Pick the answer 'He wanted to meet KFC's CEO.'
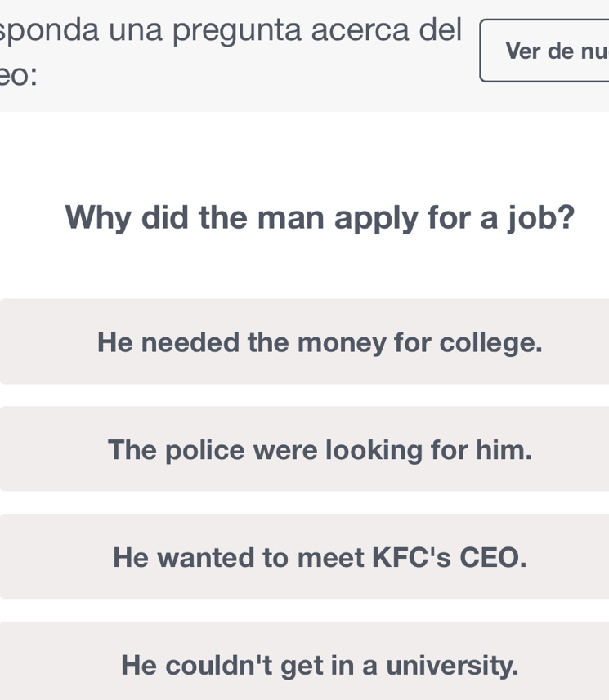This screenshot has width=609, height=700. click(319, 557)
